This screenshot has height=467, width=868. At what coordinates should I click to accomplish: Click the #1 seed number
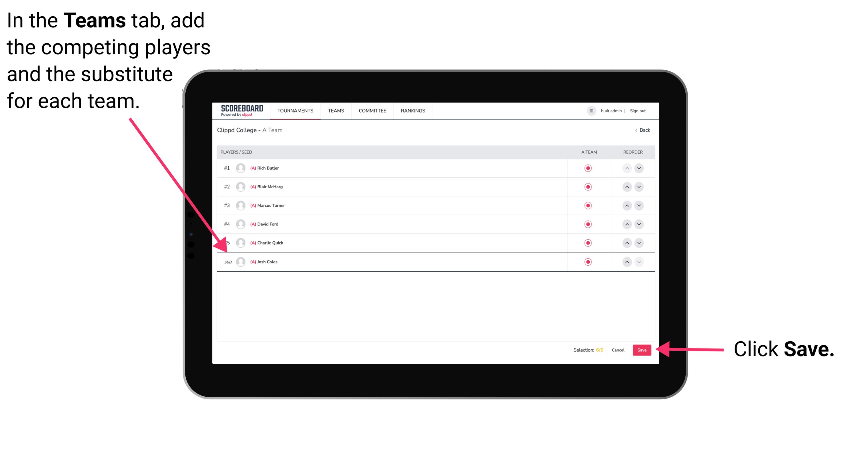click(227, 168)
